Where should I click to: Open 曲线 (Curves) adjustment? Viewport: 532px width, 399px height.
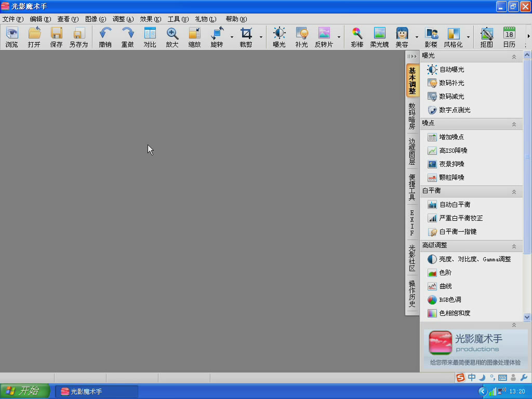pyautogui.click(x=440, y=286)
